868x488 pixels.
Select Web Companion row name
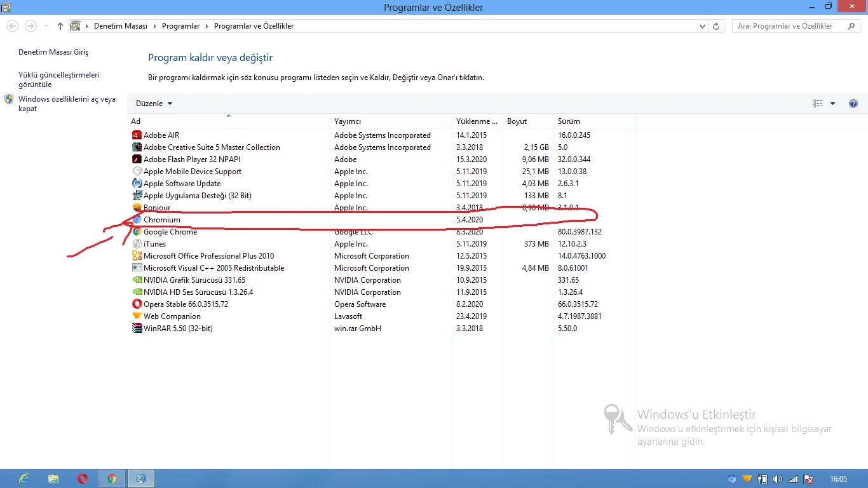point(172,316)
